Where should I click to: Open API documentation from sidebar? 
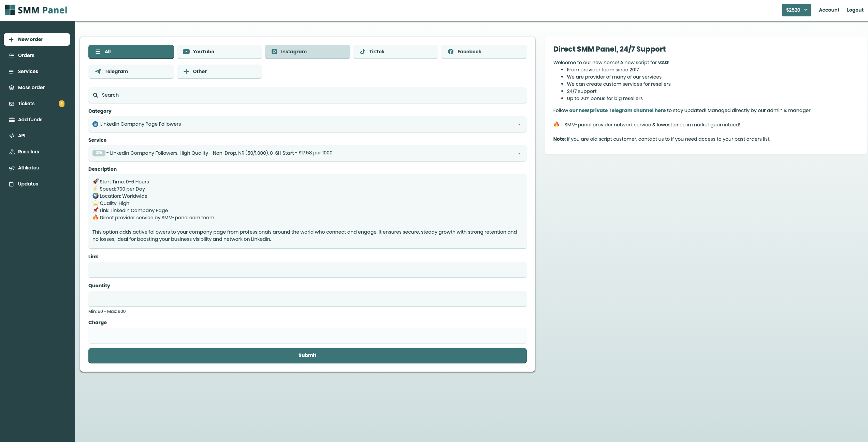37,136
